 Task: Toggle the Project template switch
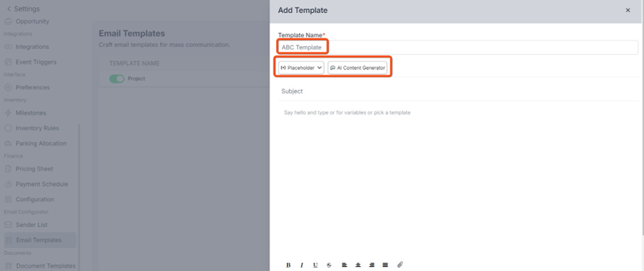tap(116, 78)
